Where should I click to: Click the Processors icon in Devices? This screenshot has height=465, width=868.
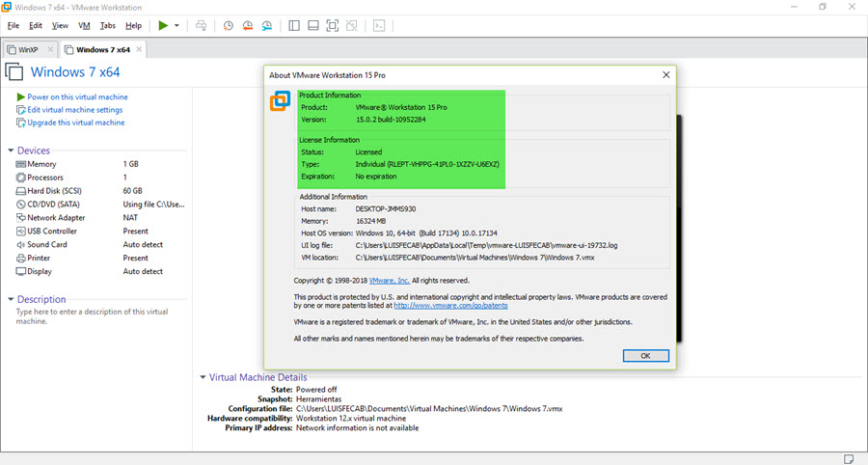(x=21, y=178)
